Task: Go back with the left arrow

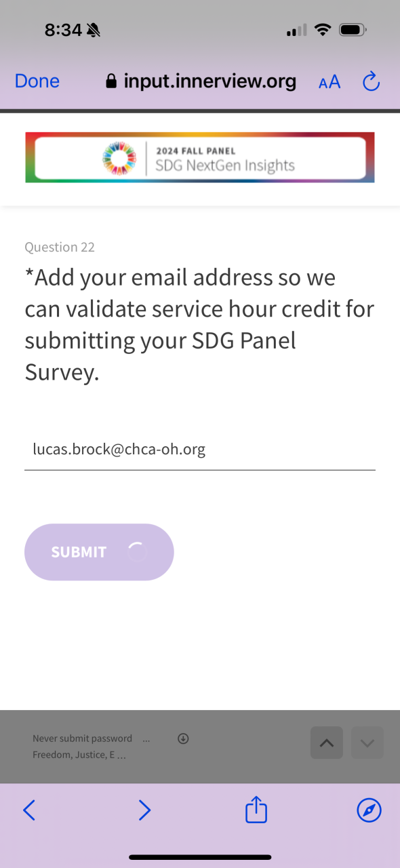Action: click(x=29, y=810)
